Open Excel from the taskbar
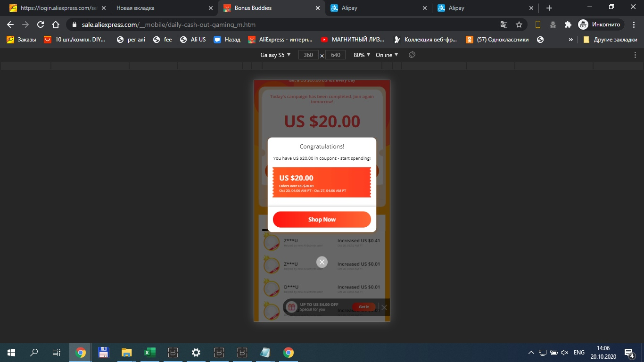 150,353
